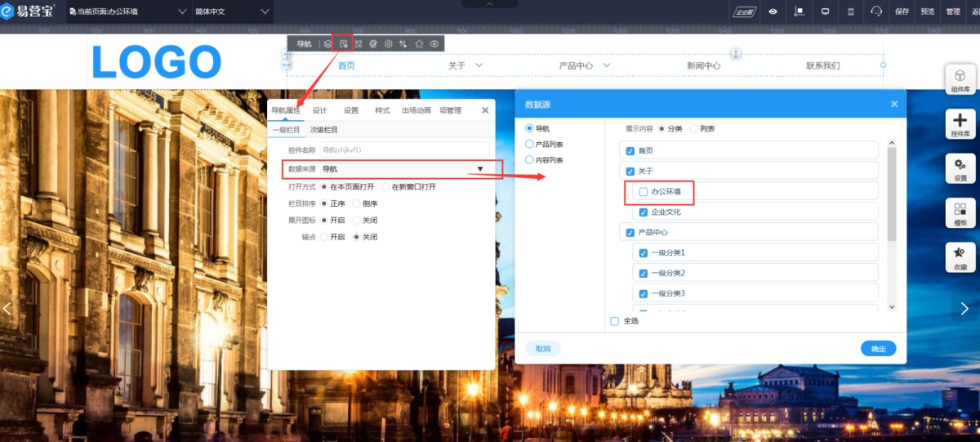Open the 次级栏目 sub-tab
The width and height of the screenshot is (980, 442).
point(323,130)
